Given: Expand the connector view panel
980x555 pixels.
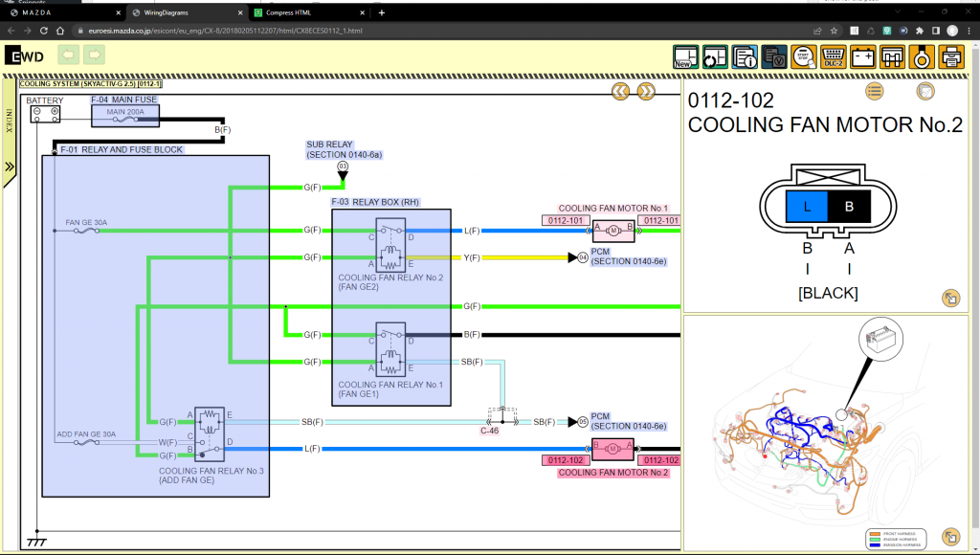Looking at the screenshot, I should [950, 299].
